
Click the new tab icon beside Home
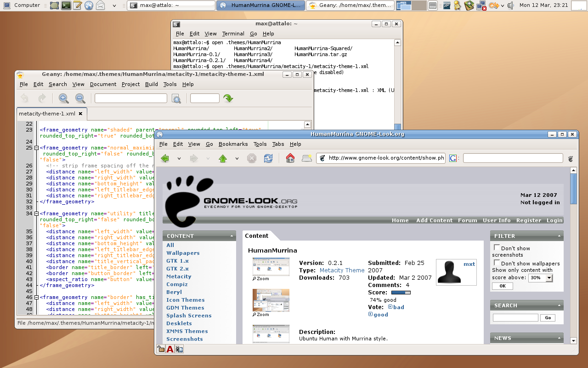(307, 158)
